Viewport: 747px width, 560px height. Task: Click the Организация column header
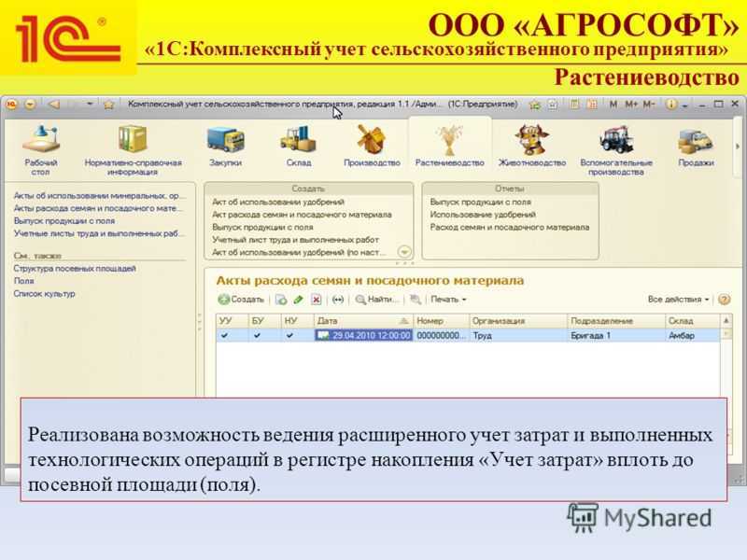pyautogui.click(x=518, y=321)
